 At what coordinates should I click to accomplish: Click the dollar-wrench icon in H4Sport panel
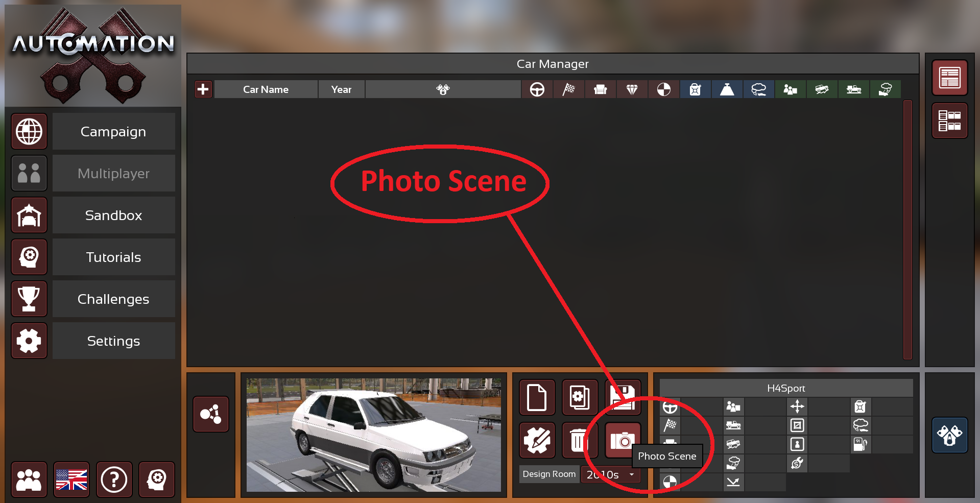tap(797, 463)
